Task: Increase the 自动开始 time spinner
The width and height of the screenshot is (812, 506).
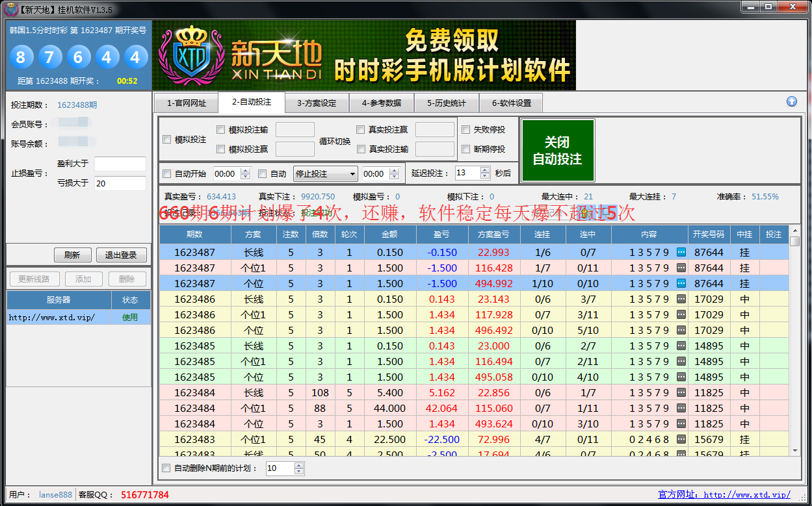Action: coord(245,170)
